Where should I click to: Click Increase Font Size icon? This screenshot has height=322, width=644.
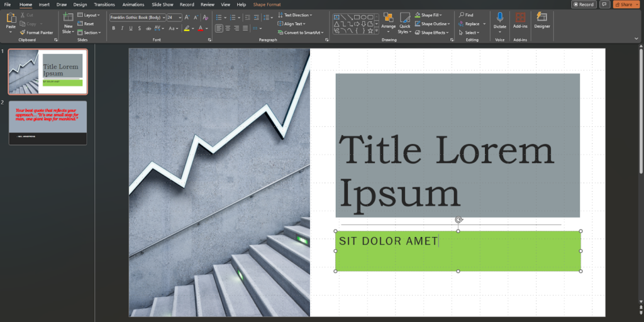[186, 18]
